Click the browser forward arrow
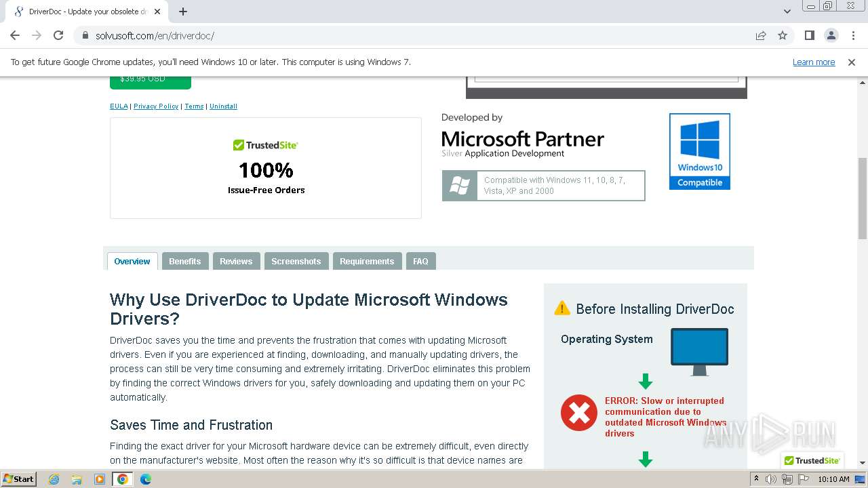Viewport: 868px width, 488px height. [37, 35]
